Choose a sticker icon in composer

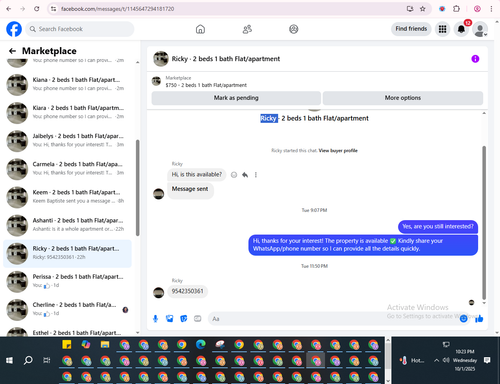tap(184, 319)
